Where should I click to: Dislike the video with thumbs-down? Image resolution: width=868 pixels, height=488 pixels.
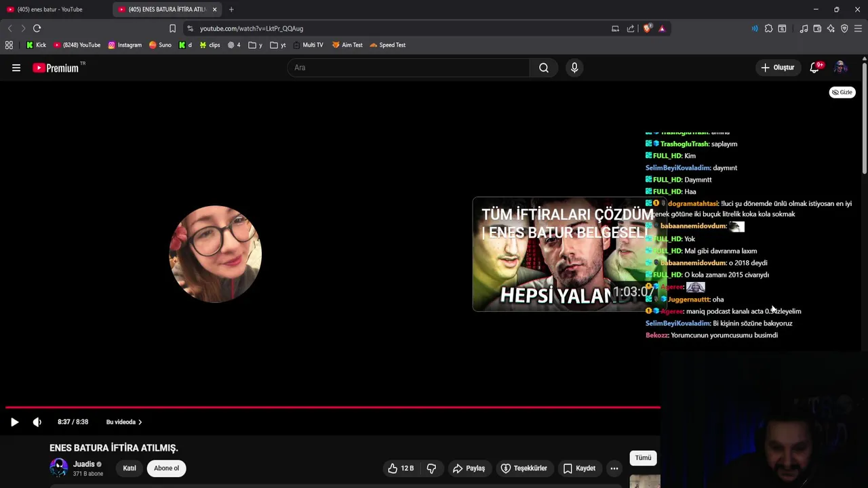point(431,468)
